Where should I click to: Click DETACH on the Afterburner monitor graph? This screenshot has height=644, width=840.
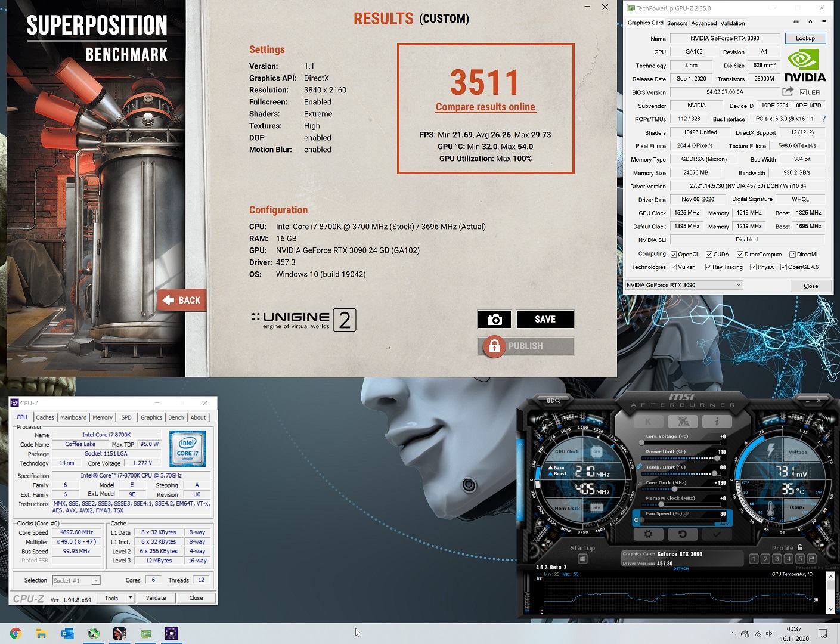681,569
